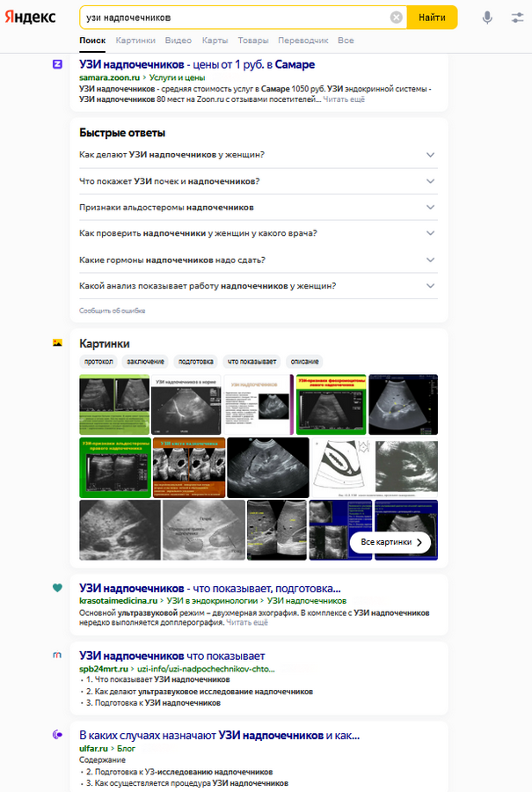Image resolution: width=532 pixels, height=792 pixels.
Task: Switch to the Переводчик tab
Action: [x=302, y=40]
